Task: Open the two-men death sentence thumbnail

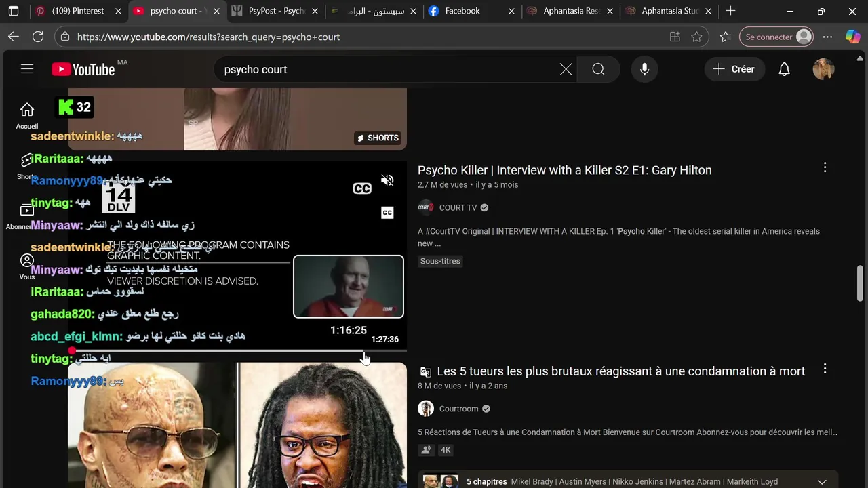Action: [x=237, y=425]
